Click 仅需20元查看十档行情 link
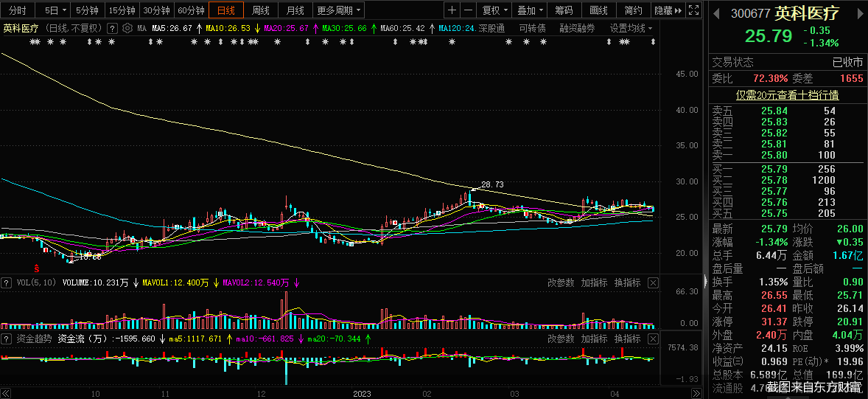This screenshot has height=399, width=868. click(x=787, y=95)
